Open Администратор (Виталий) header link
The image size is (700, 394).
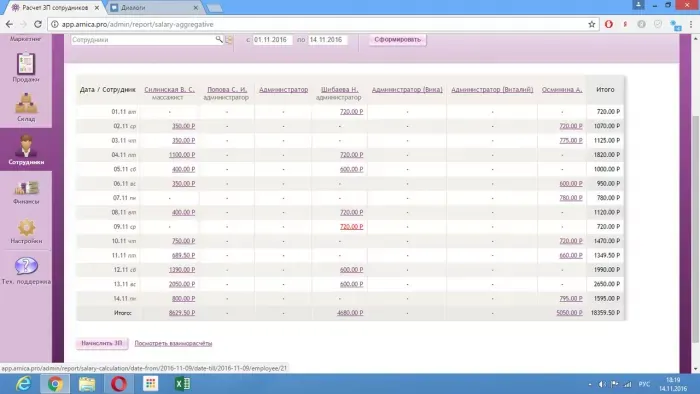(x=492, y=90)
